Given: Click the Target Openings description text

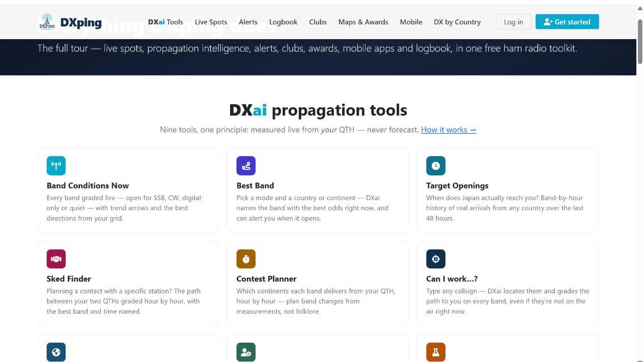Looking at the screenshot, I should 505,208.
